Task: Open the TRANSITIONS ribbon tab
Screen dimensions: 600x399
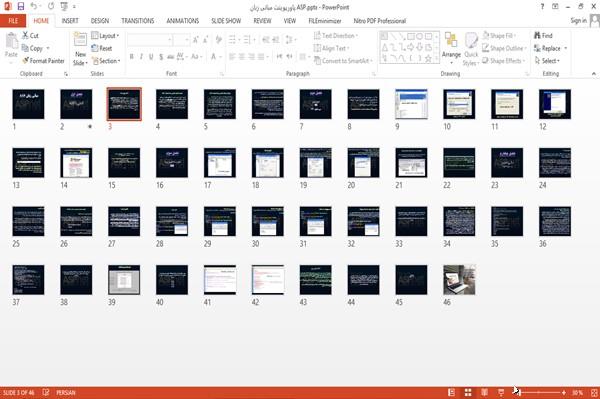Action: coord(138,21)
